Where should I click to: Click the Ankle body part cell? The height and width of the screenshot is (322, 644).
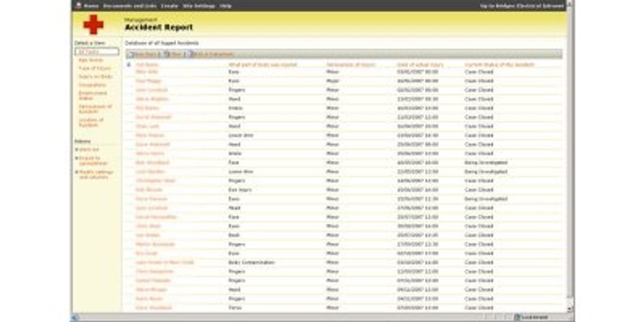click(x=234, y=153)
